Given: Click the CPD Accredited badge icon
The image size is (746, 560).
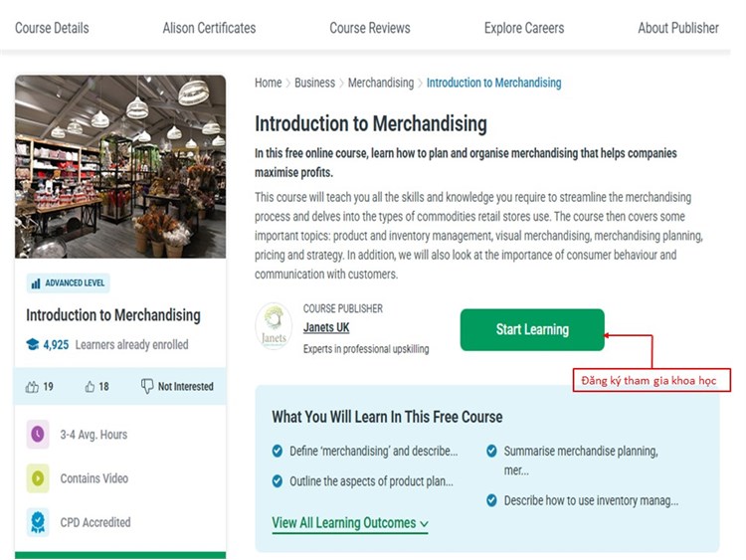Looking at the screenshot, I should pyautogui.click(x=38, y=522).
